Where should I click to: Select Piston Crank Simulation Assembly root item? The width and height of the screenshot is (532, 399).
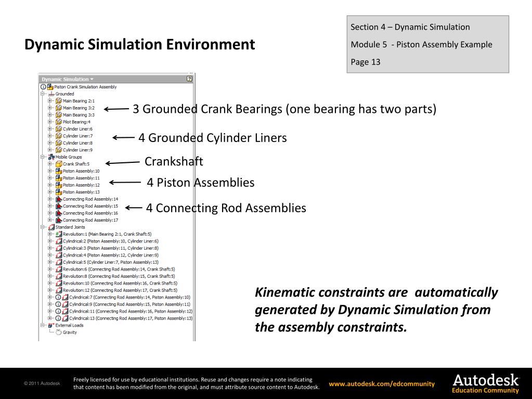[85, 87]
